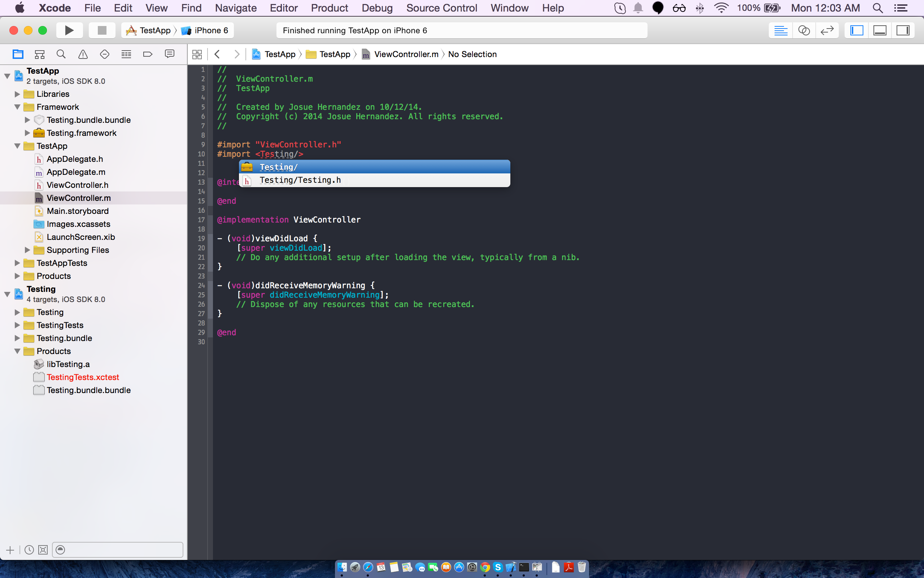The height and width of the screenshot is (578, 924).
Task: Expand the Libraries folder
Action: 17,94
